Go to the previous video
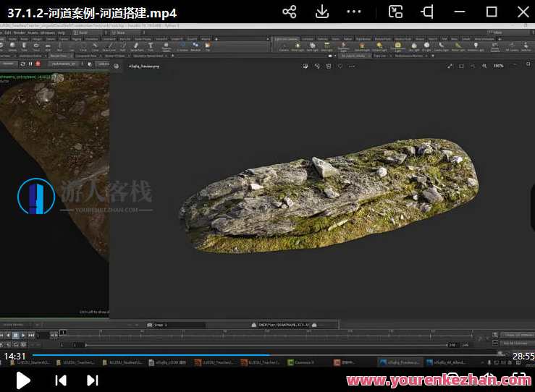 click(61, 380)
